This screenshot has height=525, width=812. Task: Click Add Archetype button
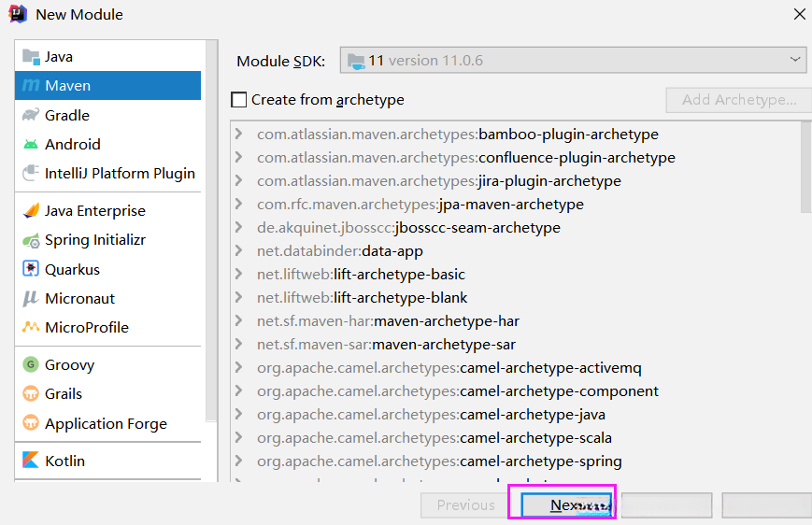(x=739, y=99)
